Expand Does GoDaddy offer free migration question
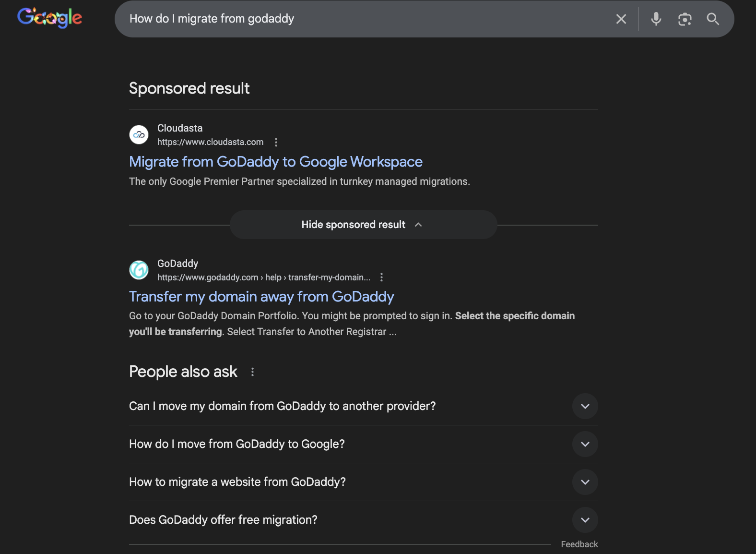 [363, 520]
